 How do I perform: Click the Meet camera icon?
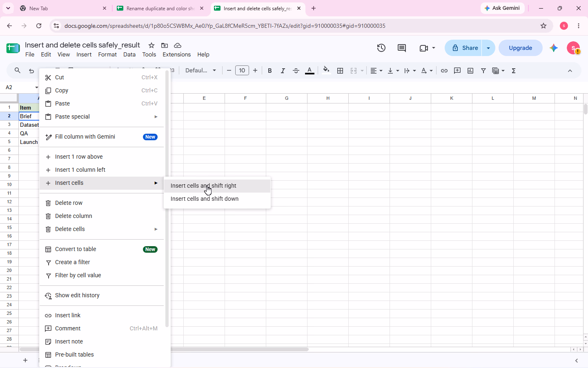coord(423,48)
